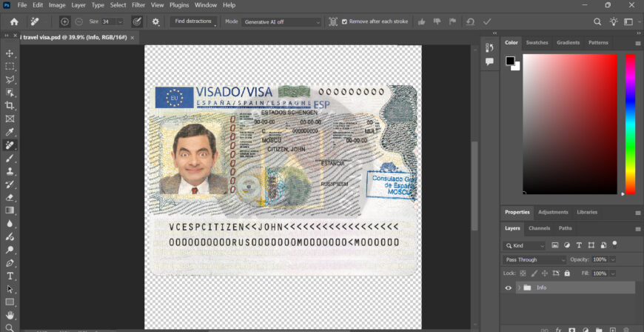Open the Libraries tab
Image resolution: width=644 pixels, height=332 pixels.
coord(587,212)
